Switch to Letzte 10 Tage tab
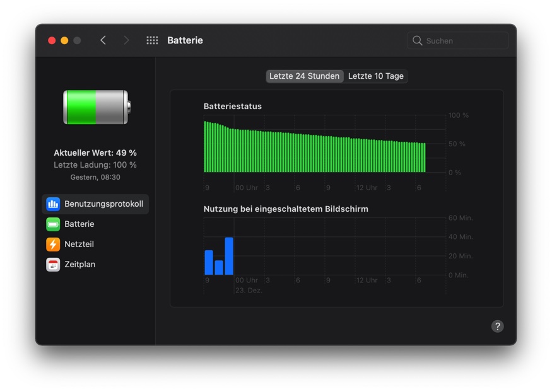 375,76
